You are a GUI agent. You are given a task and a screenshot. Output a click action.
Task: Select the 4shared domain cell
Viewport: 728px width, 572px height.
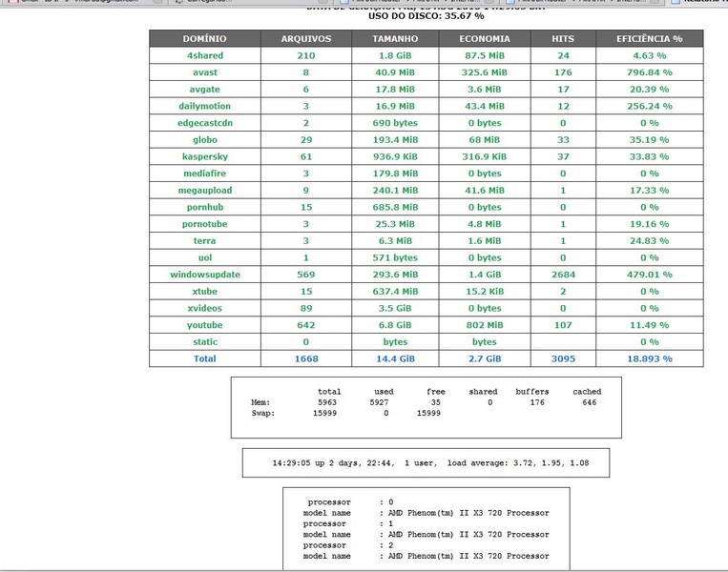tap(205, 55)
